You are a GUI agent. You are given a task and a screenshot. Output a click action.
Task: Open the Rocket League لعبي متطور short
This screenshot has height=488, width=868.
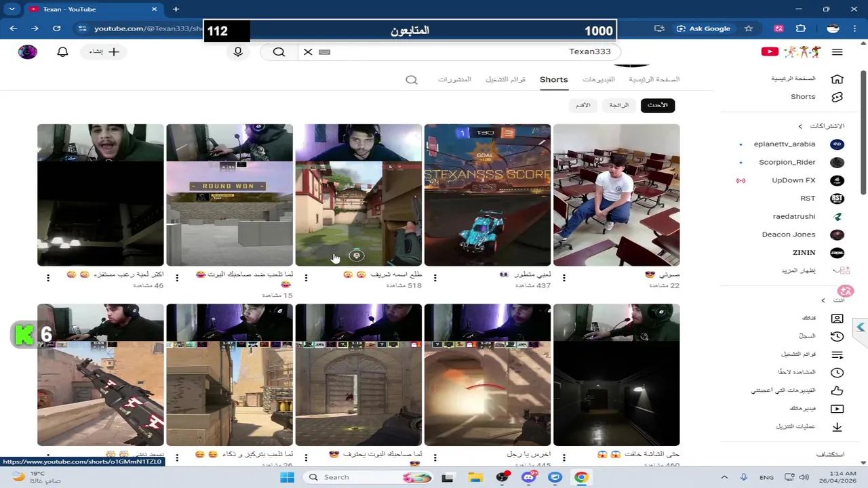(488, 195)
